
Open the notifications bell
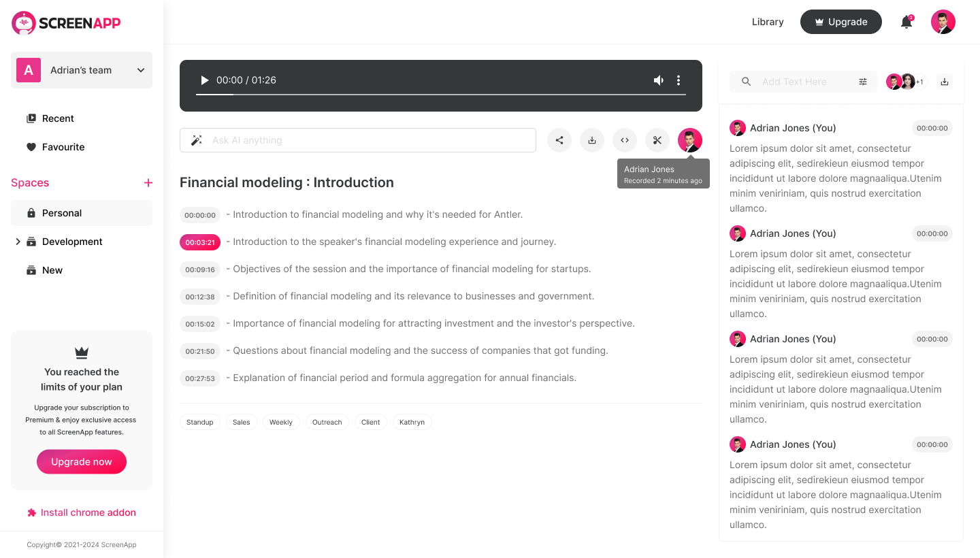[906, 22]
